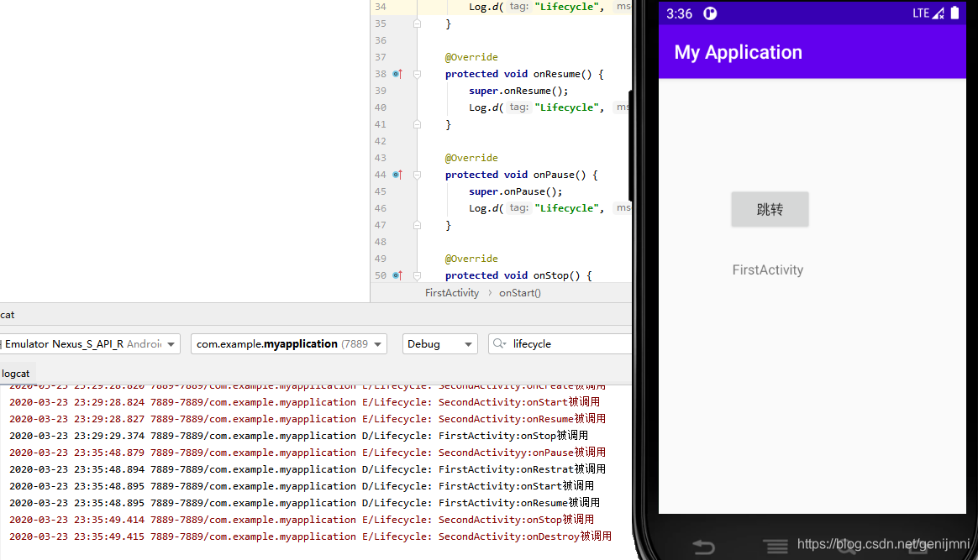Click the super.onResume() call in code
This screenshot has height=560, width=978.
pos(518,91)
